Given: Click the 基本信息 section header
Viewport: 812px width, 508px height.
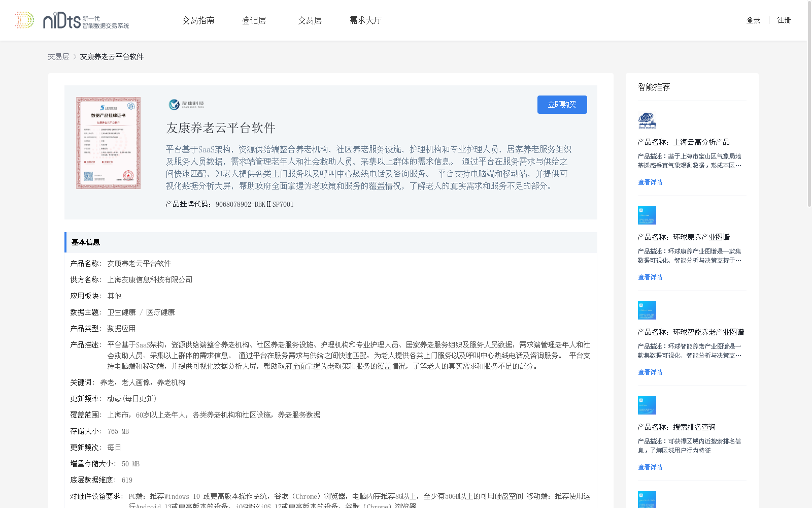Looking at the screenshot, I should point(331,242).
